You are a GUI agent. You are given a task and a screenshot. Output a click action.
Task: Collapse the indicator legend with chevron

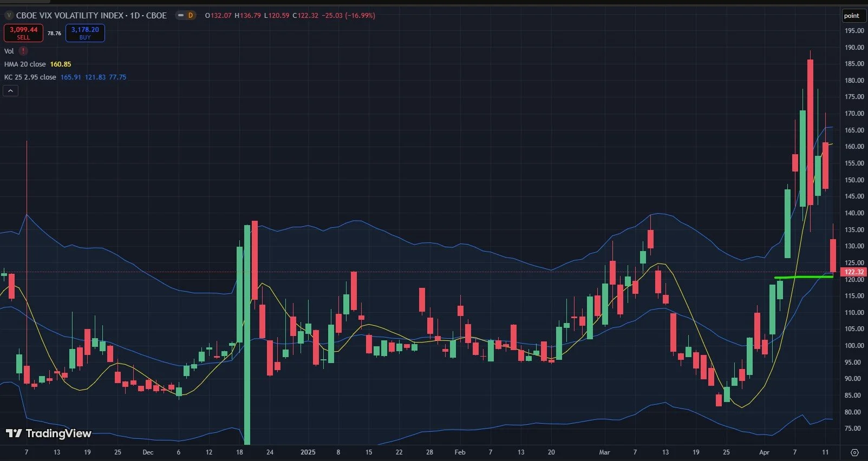[11, 91]
